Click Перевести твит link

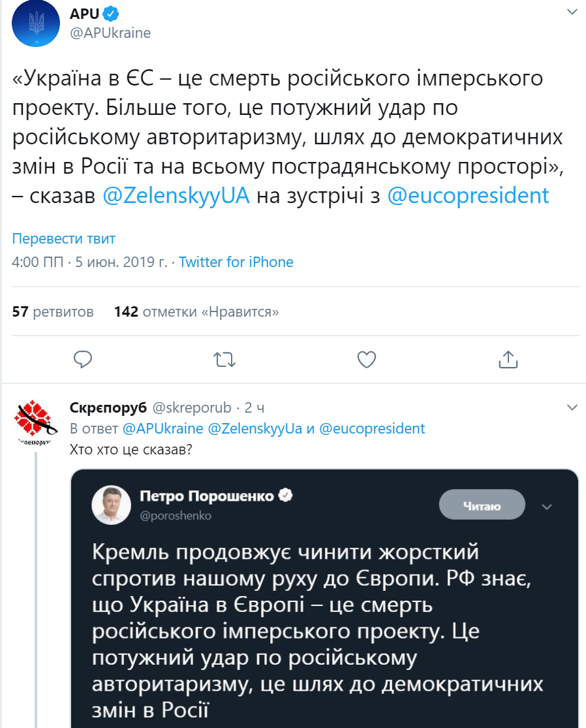coord(64,239)
